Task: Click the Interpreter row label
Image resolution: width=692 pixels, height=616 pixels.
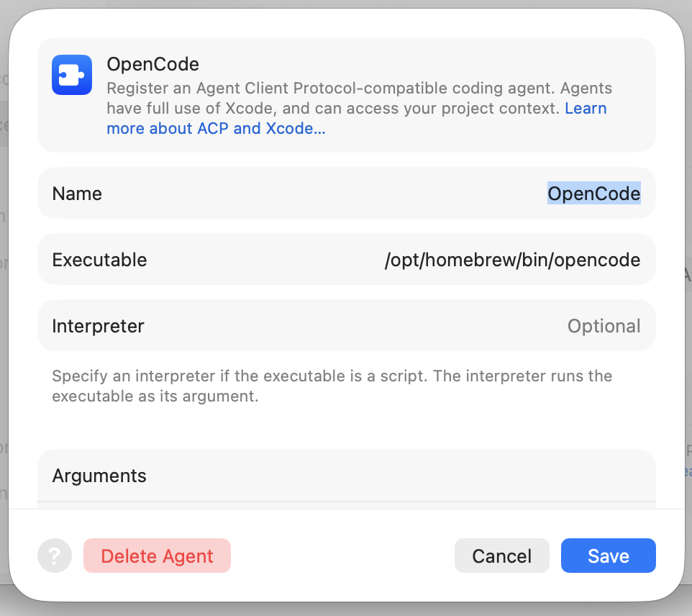Action: pos(98,326)
